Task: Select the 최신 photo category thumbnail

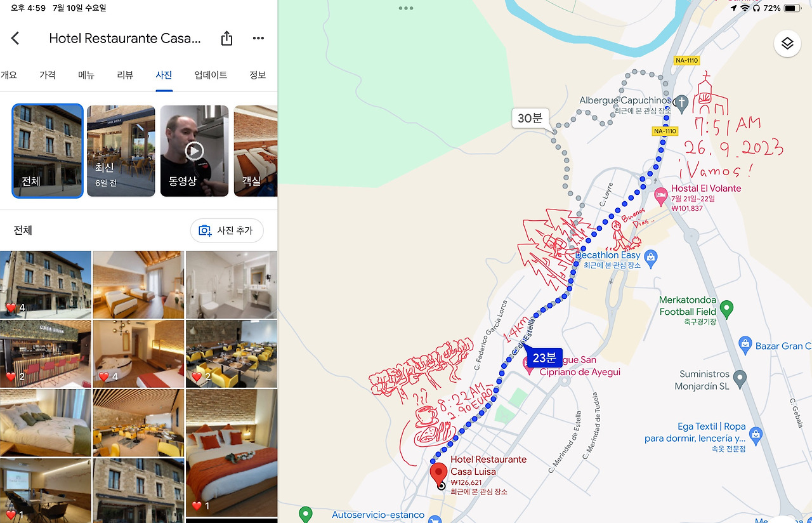Action: [121, 151]
